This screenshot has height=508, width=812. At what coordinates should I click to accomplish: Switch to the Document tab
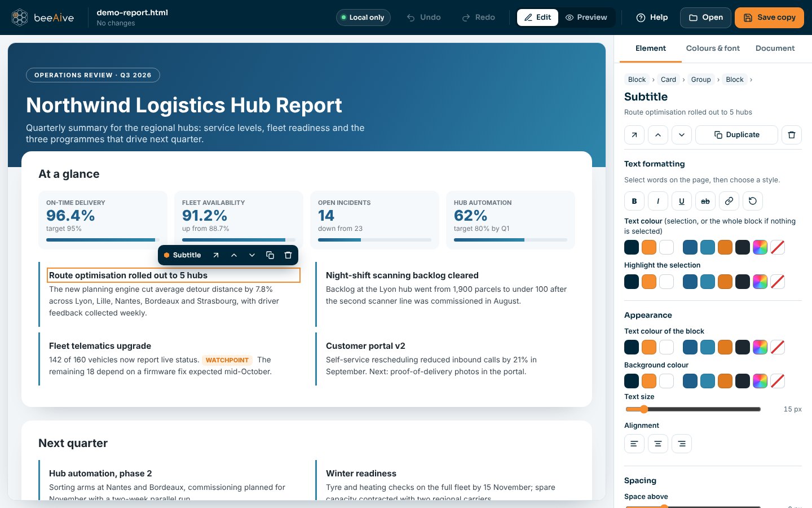click(x=775, y=49)
